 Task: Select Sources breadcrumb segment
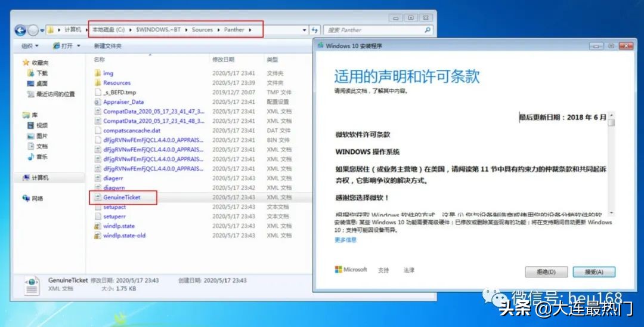coord(202,30)
